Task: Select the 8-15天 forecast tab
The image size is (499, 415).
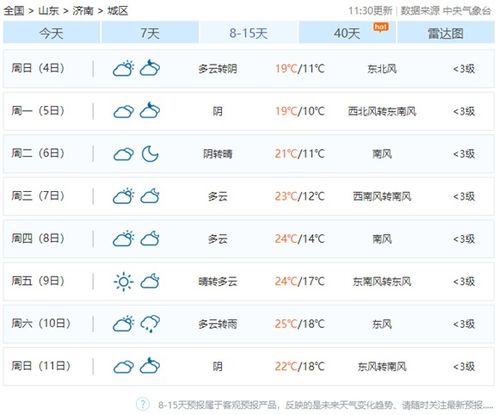Action: point(248,33)
